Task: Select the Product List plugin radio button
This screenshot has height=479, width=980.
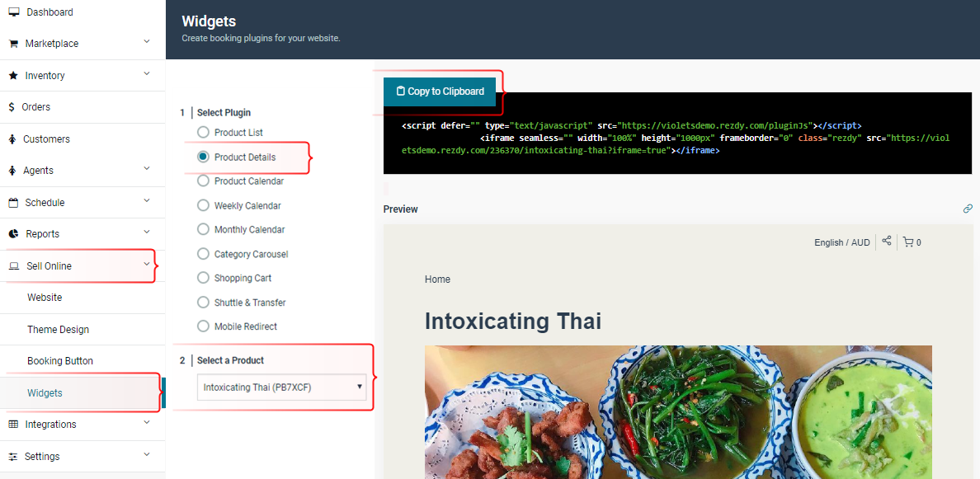Action: [x=203, y=133]
